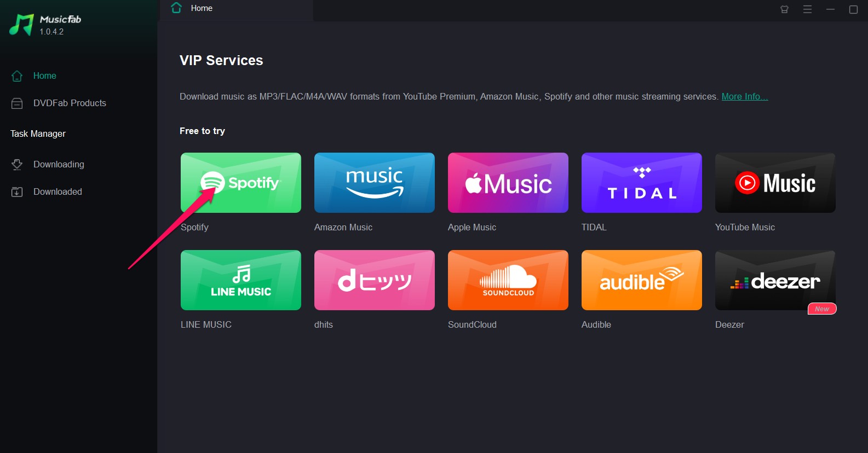This screenshot has width=868, height=453.
Task: Open the dhits service tile
Action: pyautogui.click(x=375, y=280)
